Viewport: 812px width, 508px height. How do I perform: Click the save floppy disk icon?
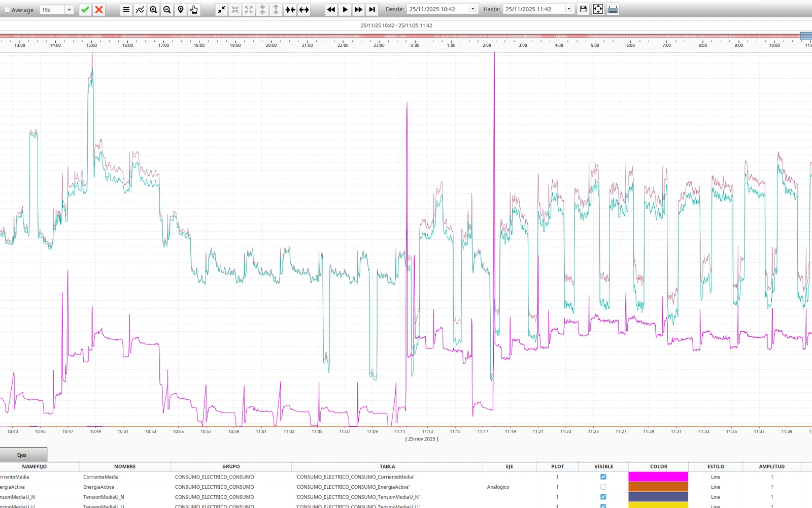pos(583,9)
